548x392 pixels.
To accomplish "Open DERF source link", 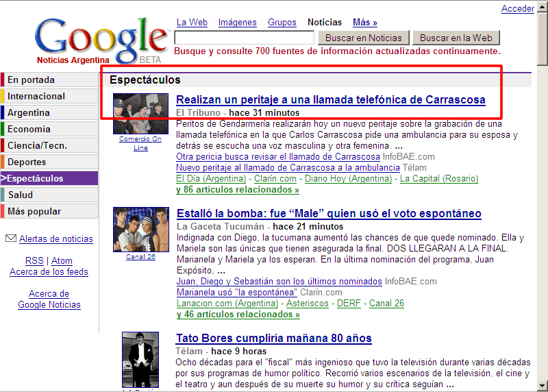I will point(349,304).
